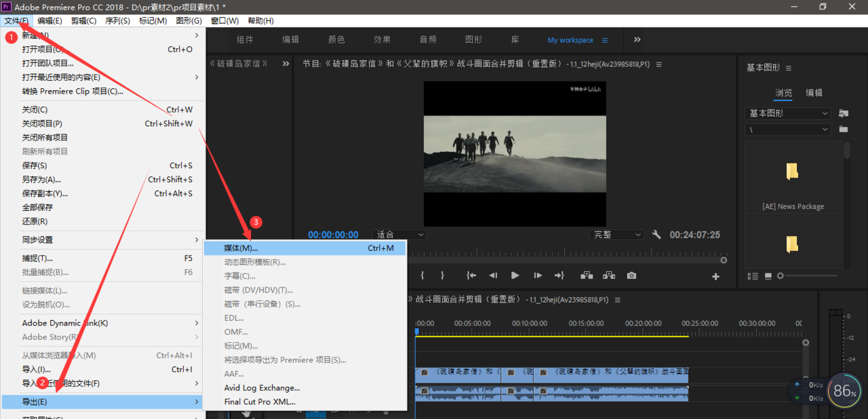Viewport: 868px width, 419px height.
Task: Switch to the 编辑 tab in Essential Graphics
Action: [x=814, y=93]
